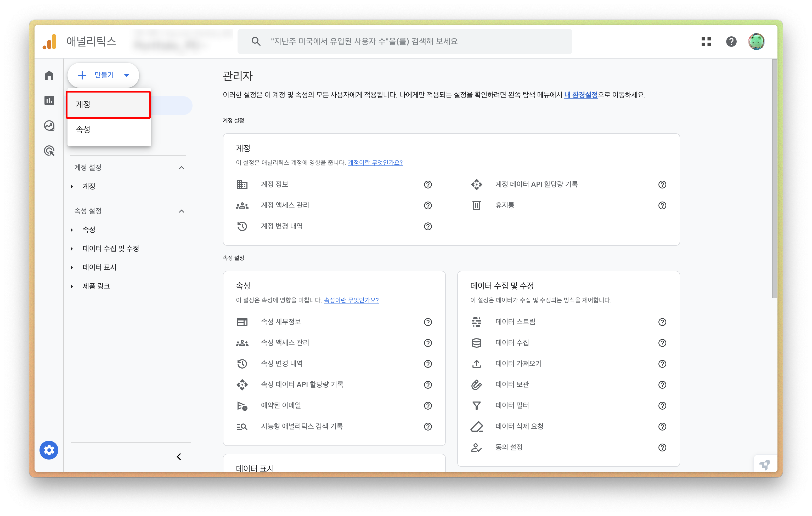Click help icon next to 휴지통
Screen dimensions: 812x516
click(662, 205)
